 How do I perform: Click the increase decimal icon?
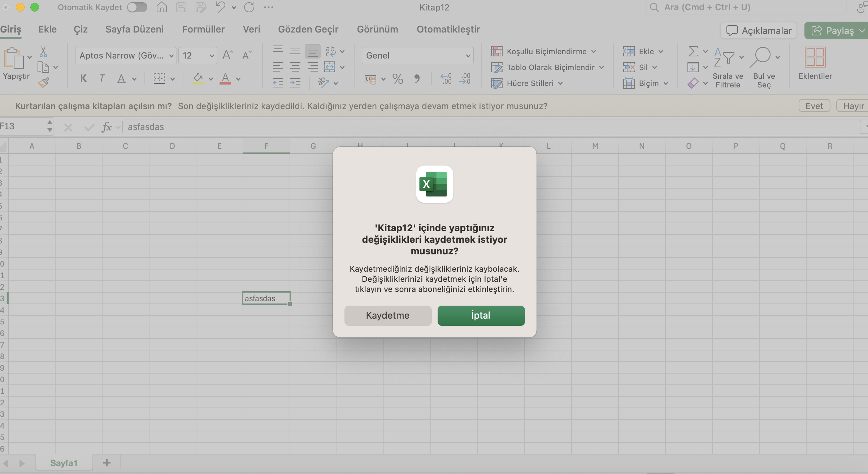(x=446, y=79)
